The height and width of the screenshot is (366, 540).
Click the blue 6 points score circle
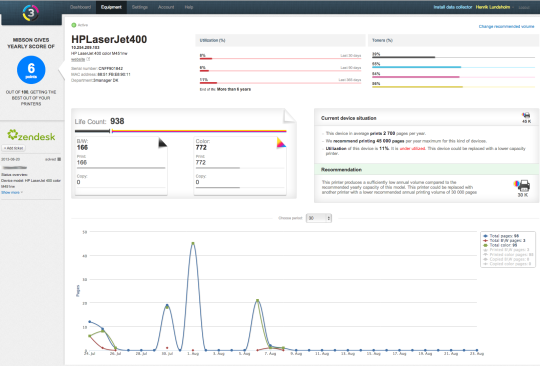coord(31,70)
